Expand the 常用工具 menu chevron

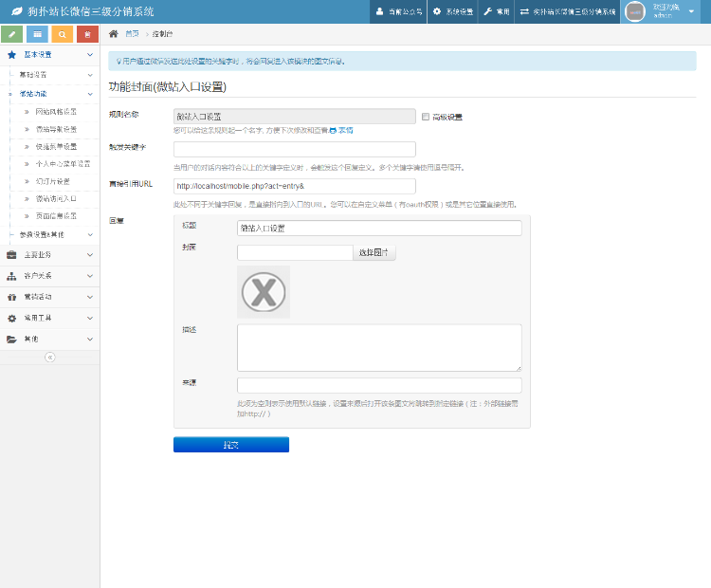(90, 318)
